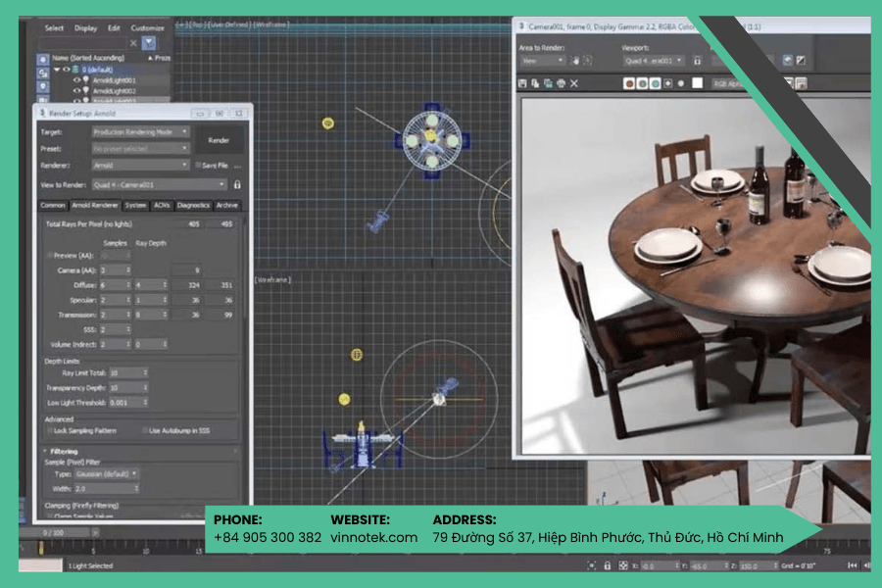Click the Edit Region hand icon

tap(575, 60)
